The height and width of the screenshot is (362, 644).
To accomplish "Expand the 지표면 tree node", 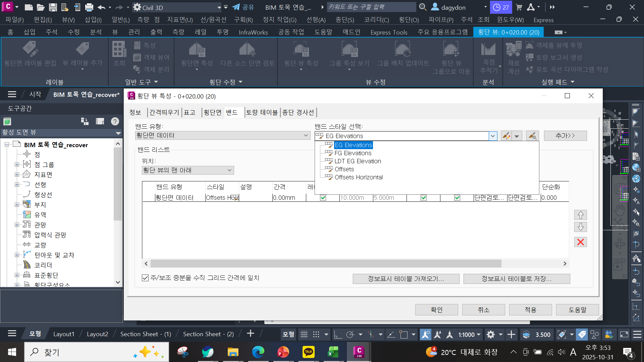I will (x=17, y=175).
